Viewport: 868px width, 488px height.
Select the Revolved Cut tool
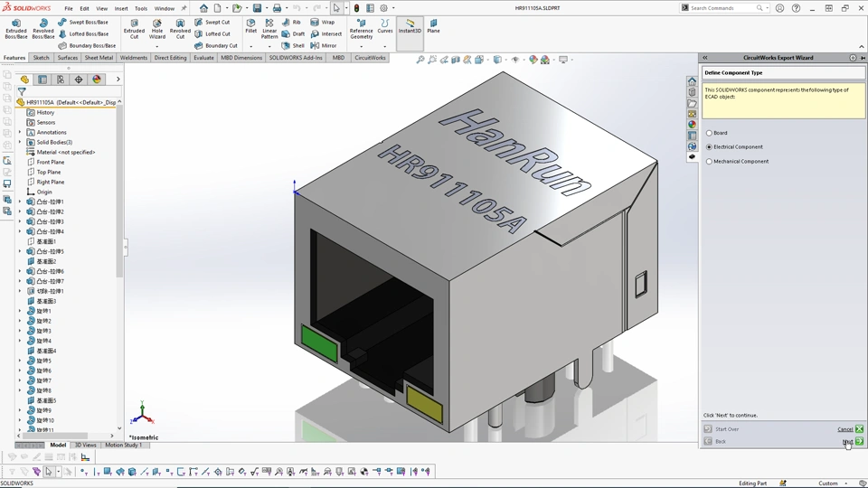coord(180,29)
